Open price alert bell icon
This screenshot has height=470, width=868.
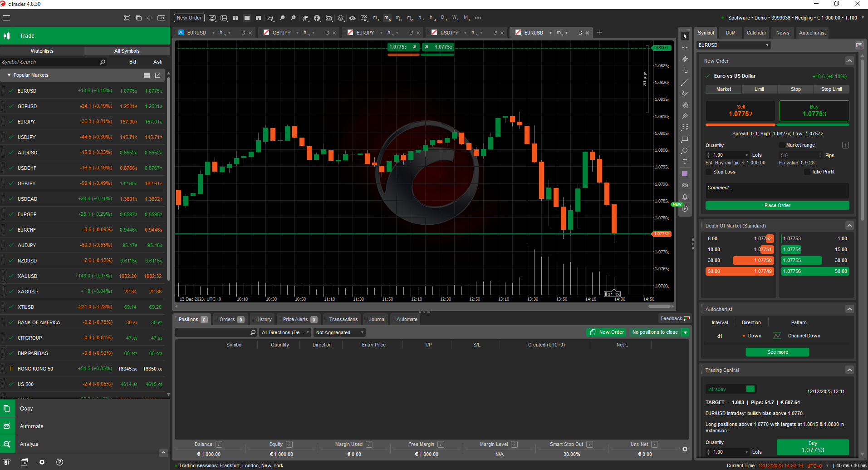point(685,197)
